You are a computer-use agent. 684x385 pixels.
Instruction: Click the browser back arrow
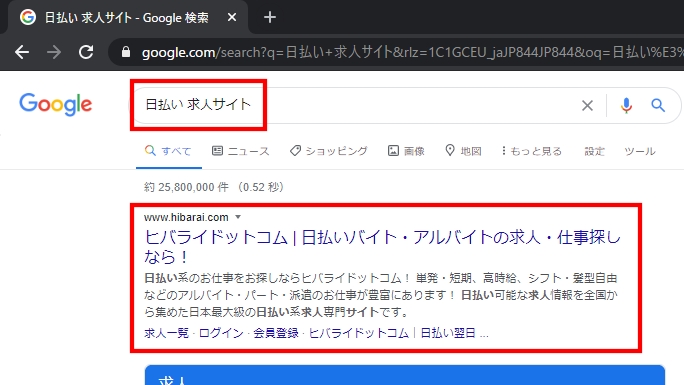click(x=22, y=52)
